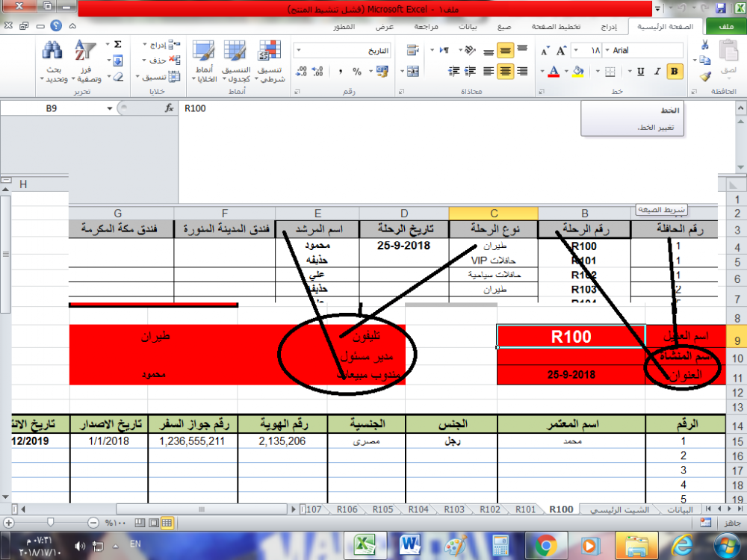Select the Format Painter brush

[705, 76]
